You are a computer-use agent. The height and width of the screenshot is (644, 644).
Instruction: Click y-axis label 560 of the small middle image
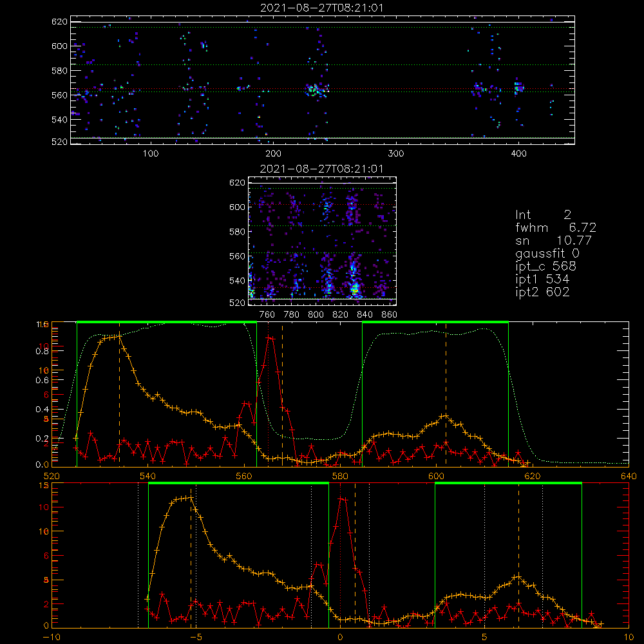coord(238,256)
